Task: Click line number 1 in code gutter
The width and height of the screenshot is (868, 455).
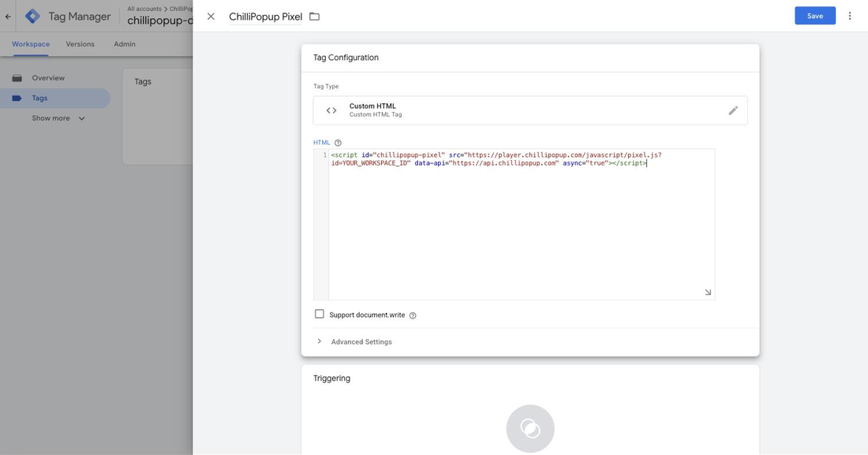Action: point(325,155)
